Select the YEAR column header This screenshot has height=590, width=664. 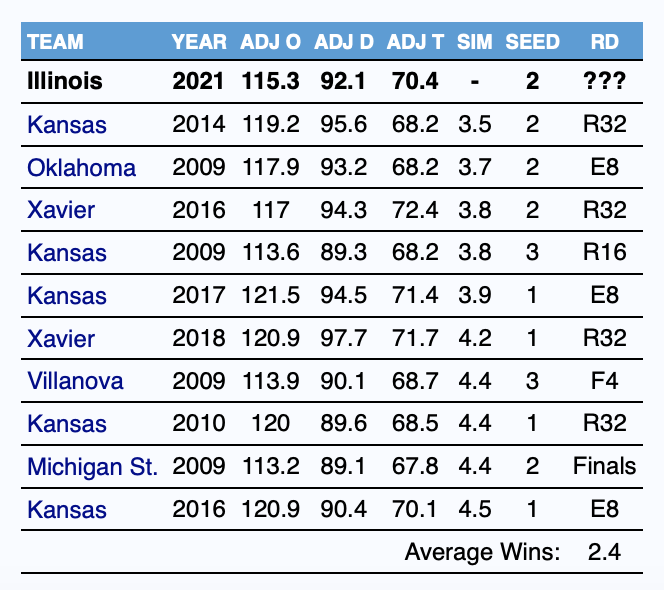coord(199,42)
